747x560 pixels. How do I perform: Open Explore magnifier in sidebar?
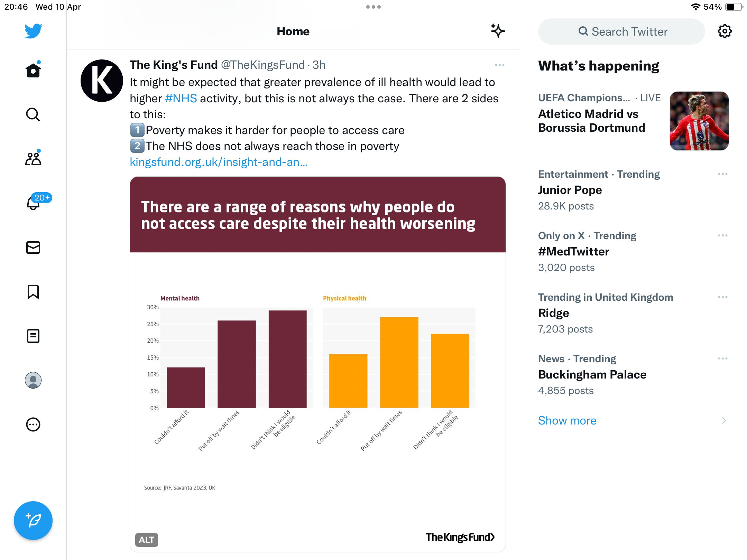(x=33, y=114)
